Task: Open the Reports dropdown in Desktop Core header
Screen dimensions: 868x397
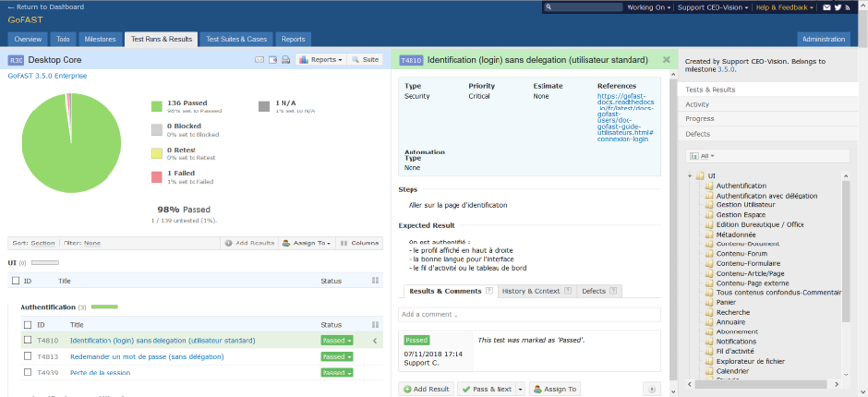Action: (321, 60)
